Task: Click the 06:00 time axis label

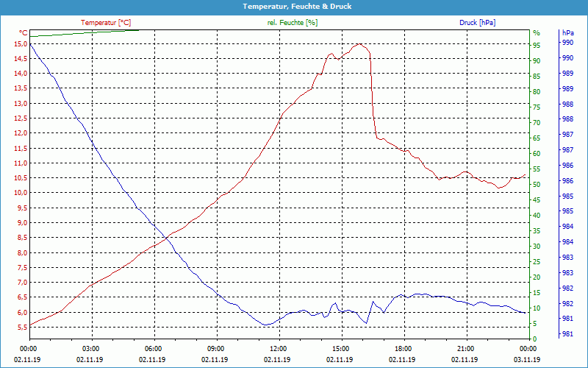Action: pyautogui.click(x=154, y=348)
